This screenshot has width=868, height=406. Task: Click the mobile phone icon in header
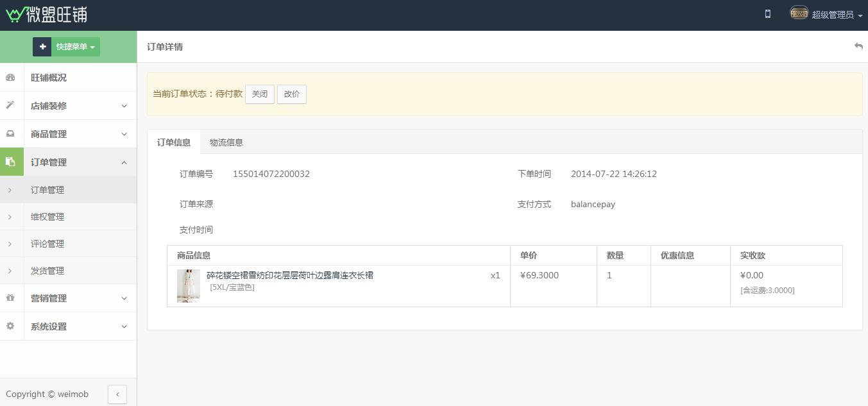click(767, 14)
